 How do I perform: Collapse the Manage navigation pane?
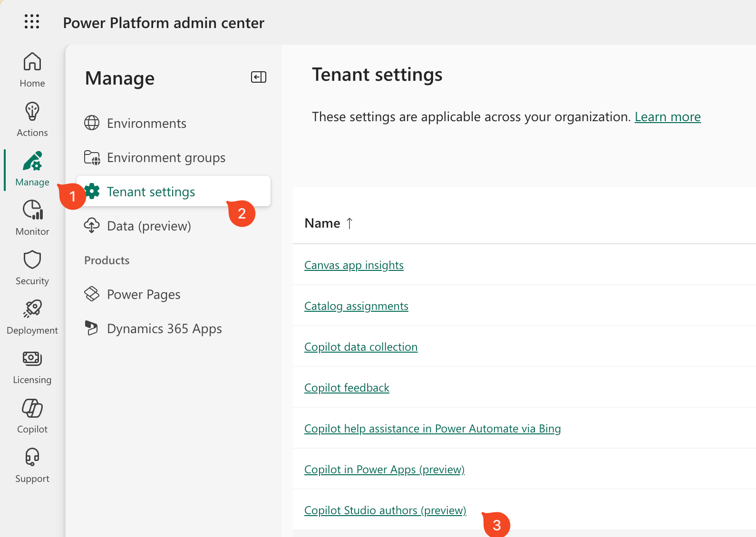259,77
